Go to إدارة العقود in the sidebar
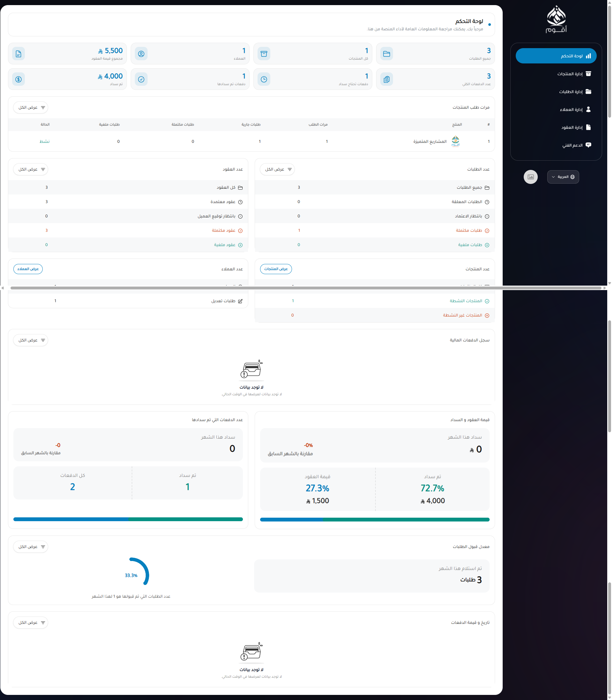612x700 pixels. [575, 128]
